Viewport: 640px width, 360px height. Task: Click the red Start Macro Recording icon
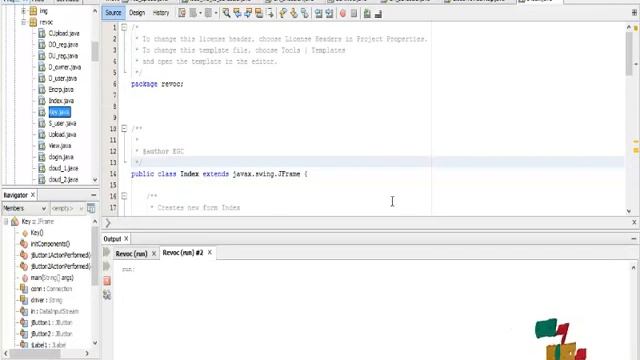coord(343,13)
